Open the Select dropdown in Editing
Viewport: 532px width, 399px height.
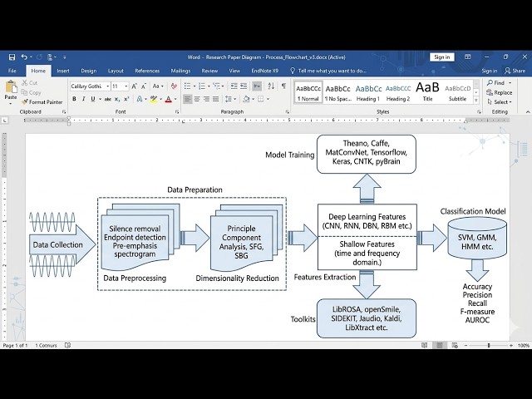[x=500, y=101]
